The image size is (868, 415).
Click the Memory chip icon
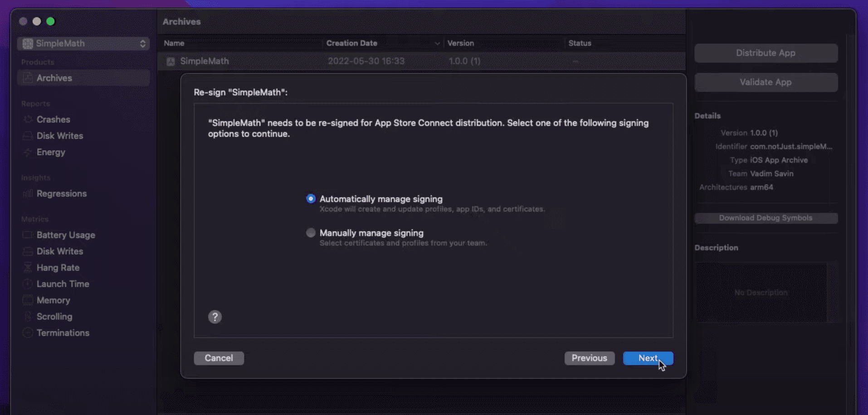click(28, 300)
